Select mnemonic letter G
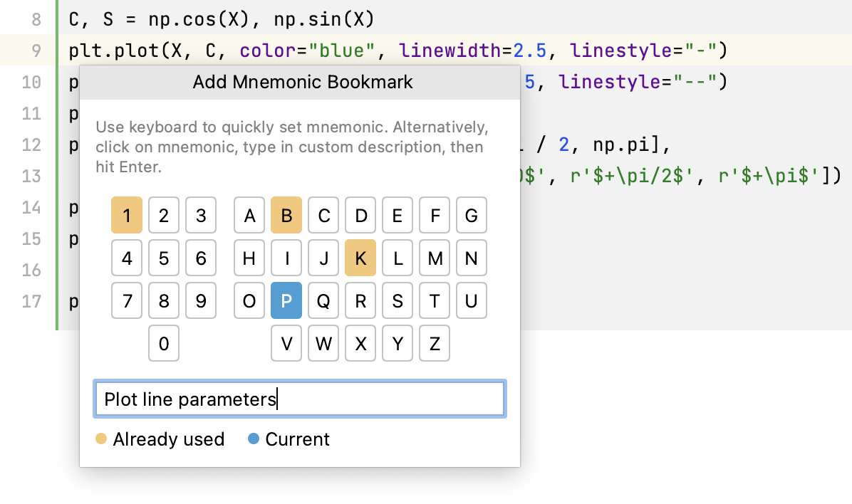The height and width of the screenshot is (504, 852). [471, 215]
